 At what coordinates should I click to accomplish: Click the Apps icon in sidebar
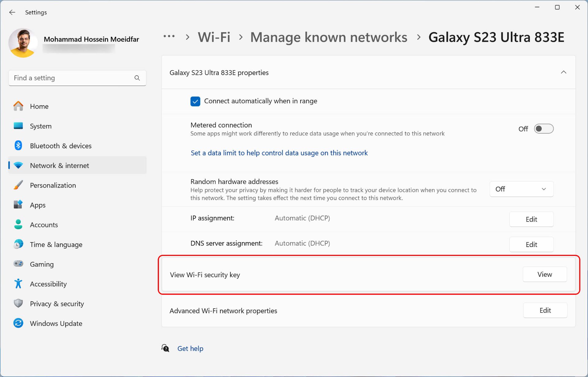[x=18, y=205]
